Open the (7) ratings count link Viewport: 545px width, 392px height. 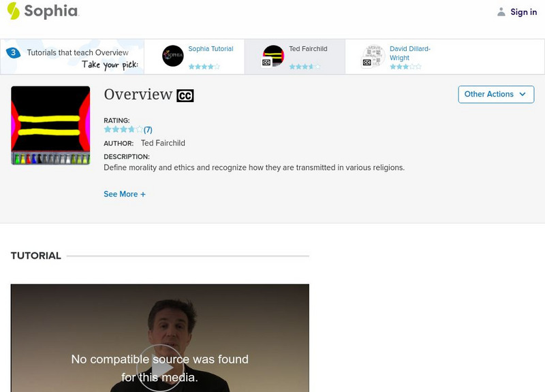[x=148, y=130]
